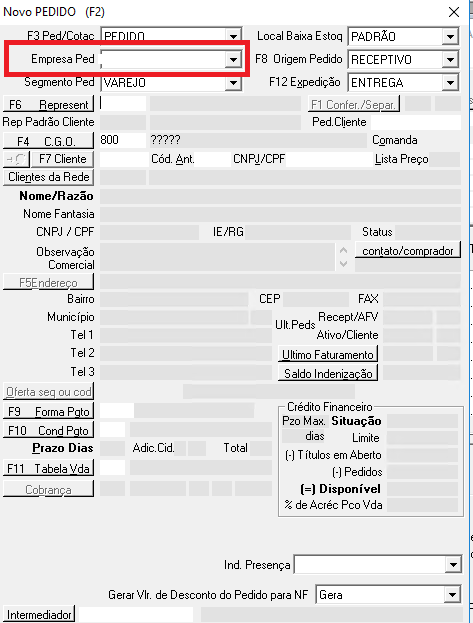
Task: Click the Prazo Dias label
Action: pos(63,448)
